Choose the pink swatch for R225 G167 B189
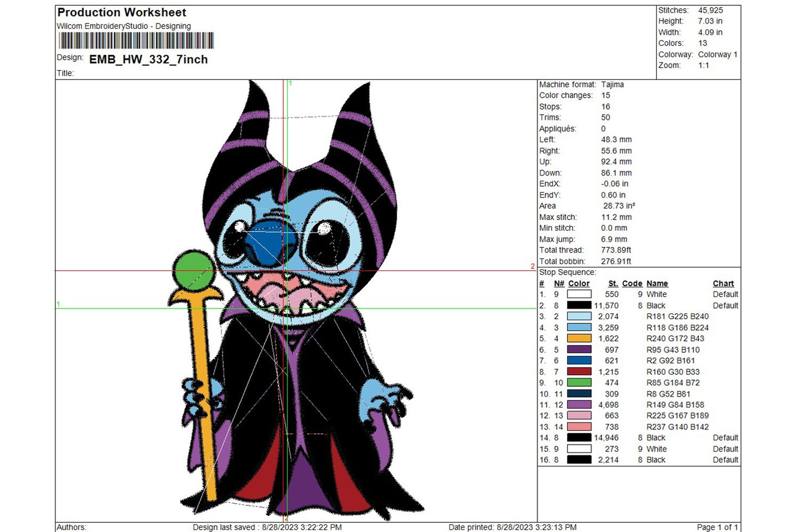The height and width of the screenshot is (532, 800). coord(579,416)
